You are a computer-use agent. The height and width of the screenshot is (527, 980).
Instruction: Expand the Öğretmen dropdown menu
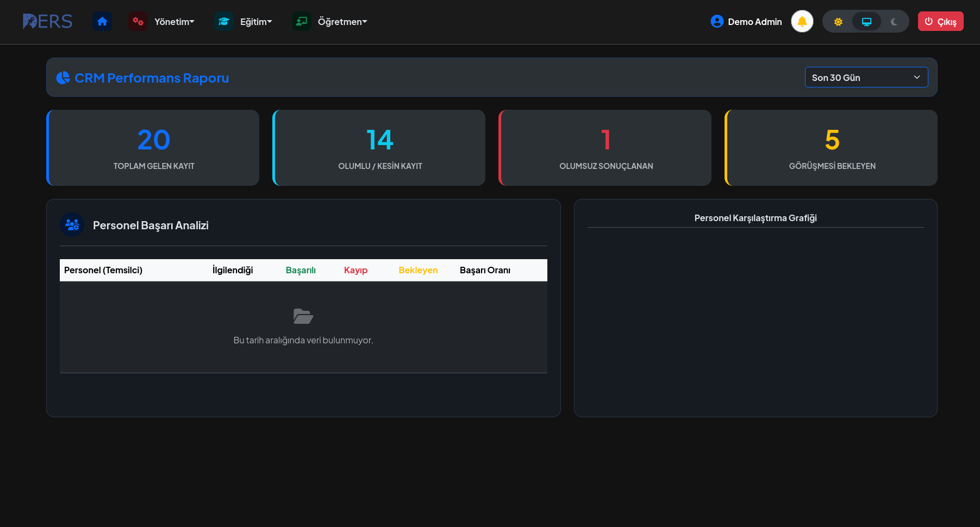coord(342,22)
